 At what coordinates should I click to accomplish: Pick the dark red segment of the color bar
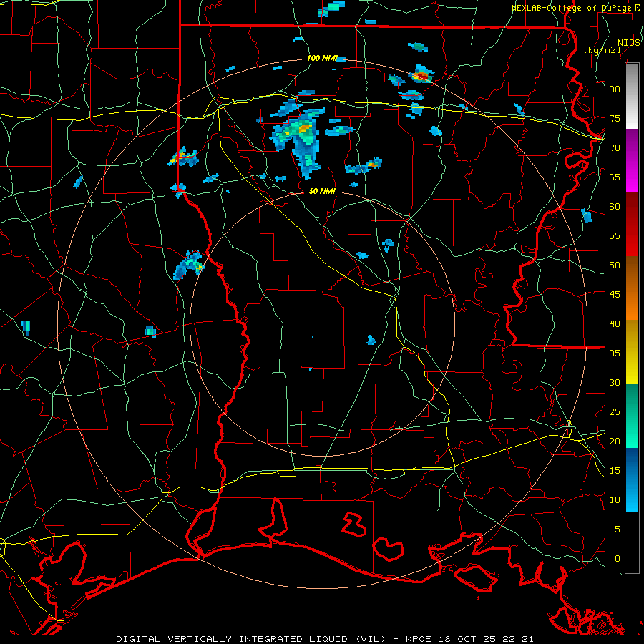click(x=632, y=225)
